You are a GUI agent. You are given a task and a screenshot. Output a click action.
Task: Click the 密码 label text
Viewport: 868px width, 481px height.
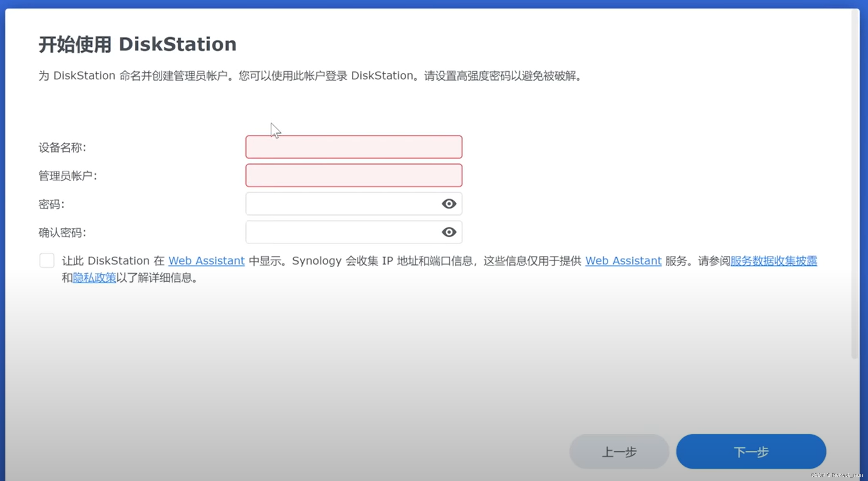(51, 204)
